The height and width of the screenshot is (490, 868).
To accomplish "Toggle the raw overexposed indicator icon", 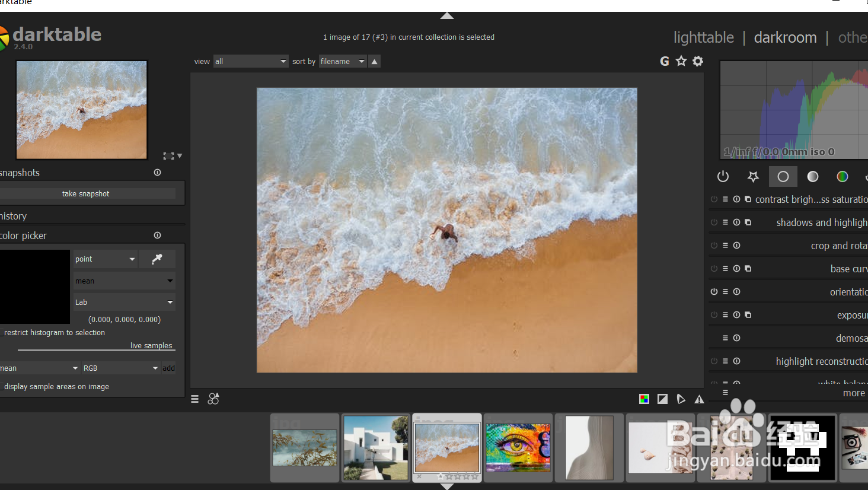I will pos(644,399).
